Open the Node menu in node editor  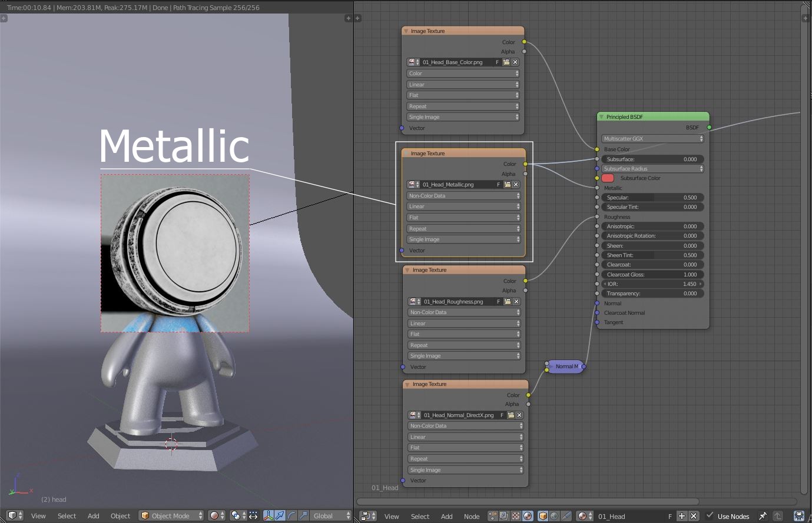click(x=471, y=516)
